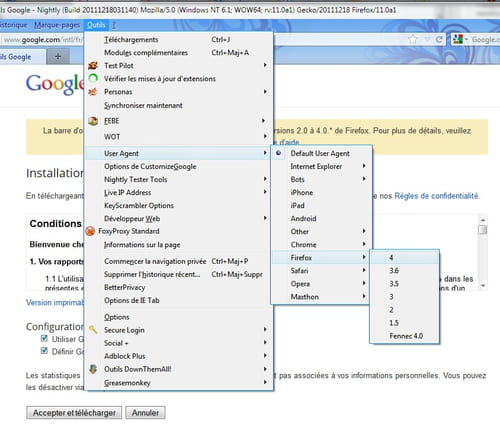Select the Android user agent
This screenshot has height=425, width=500.
tap(321, 218)
